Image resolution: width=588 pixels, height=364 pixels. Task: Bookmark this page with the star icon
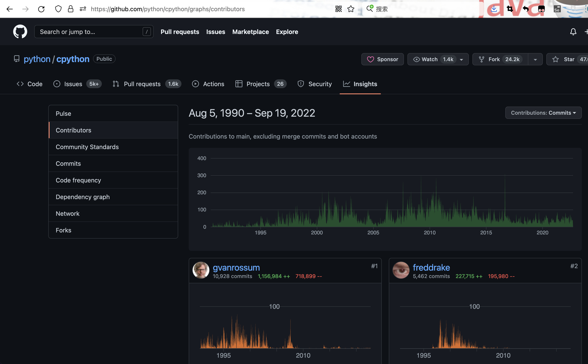click(x=351, y=9)
